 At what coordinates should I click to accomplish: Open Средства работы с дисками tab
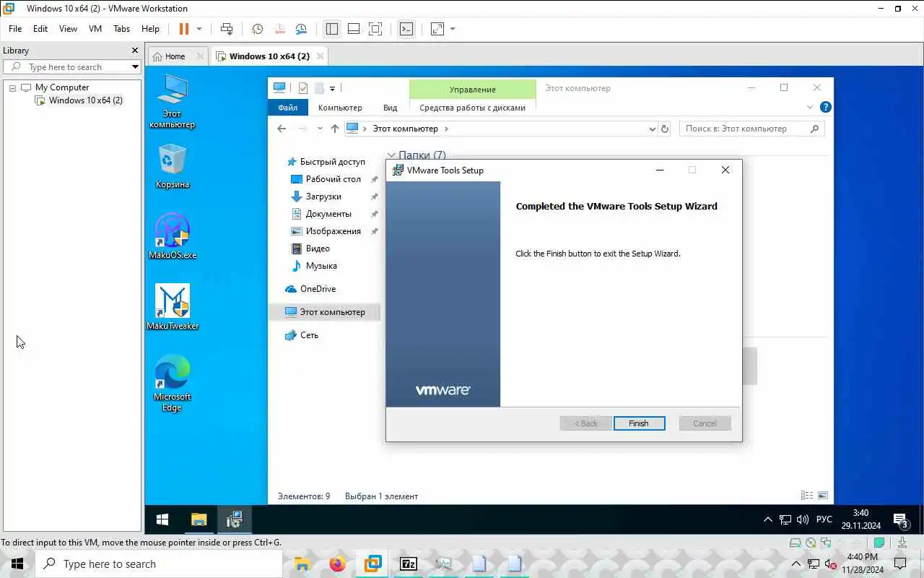coord(472,108)
